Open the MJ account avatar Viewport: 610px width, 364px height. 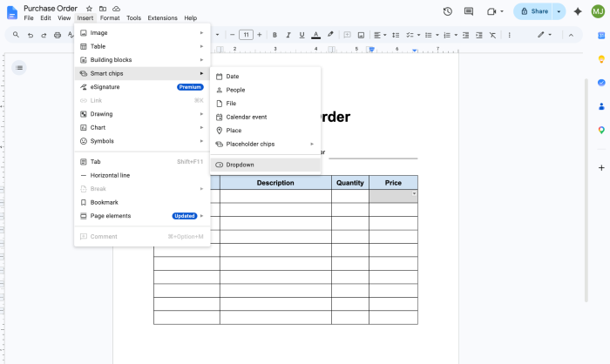pos(598,11)
